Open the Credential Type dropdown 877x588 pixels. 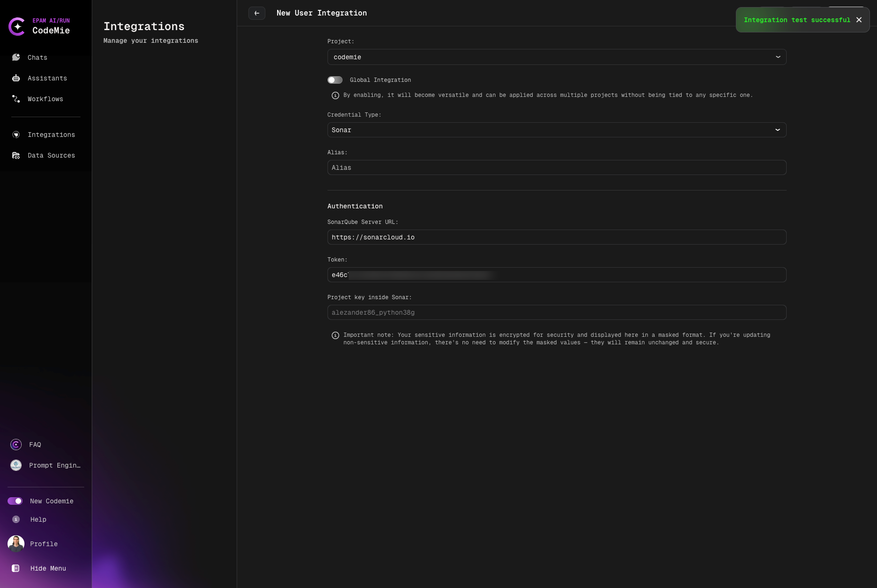click(556, 130)
